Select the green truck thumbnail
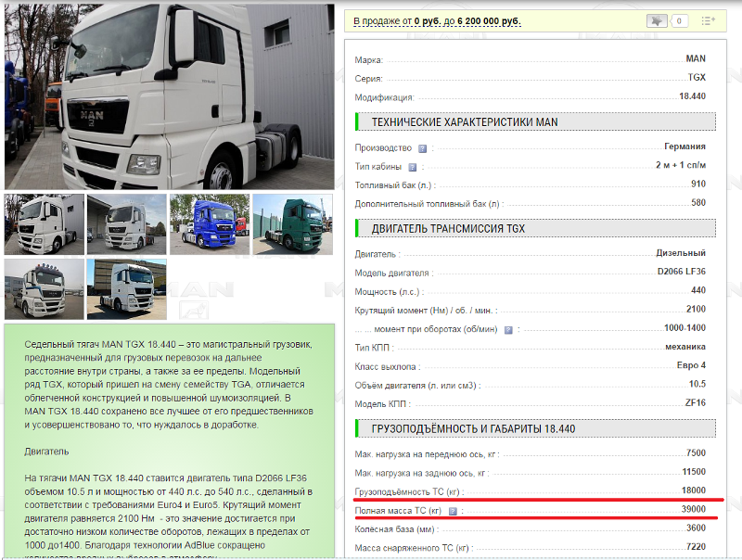This screenshot has width=742, height=560. pyautogui.click(x=292, y=224)
